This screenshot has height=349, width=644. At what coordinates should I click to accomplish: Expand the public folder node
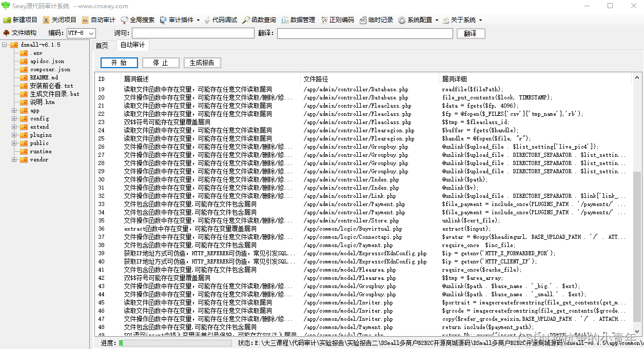14,143
